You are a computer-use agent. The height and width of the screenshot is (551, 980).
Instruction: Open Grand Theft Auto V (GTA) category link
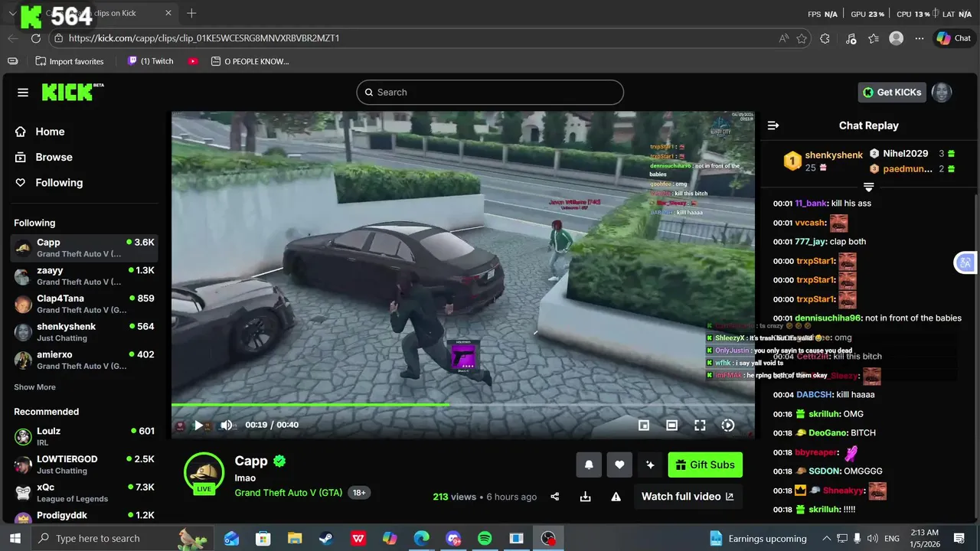coord(289,493)
